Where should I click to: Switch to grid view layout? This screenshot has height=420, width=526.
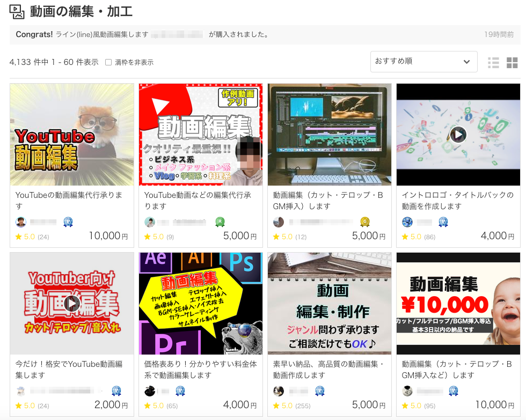click(x=512, y=62)
